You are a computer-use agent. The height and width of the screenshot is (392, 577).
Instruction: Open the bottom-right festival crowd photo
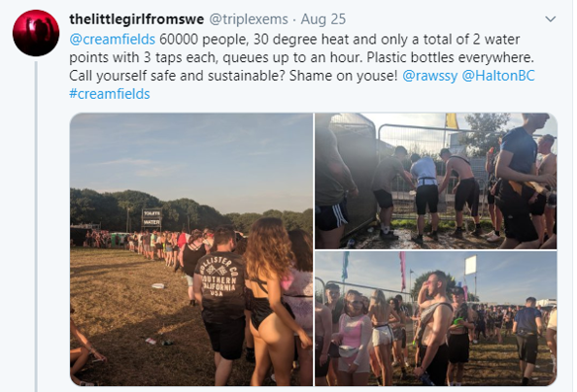click(x=436, y=319)
